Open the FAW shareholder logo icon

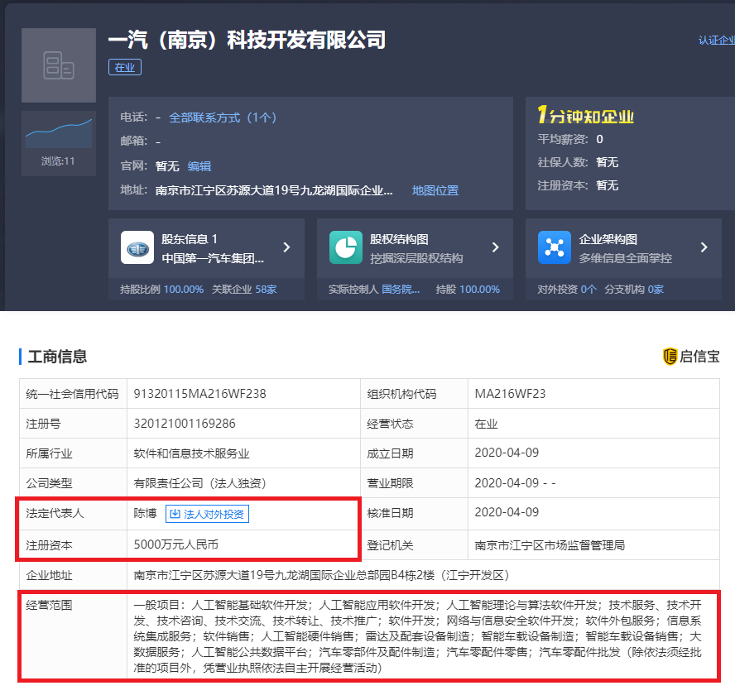(137, 247)
